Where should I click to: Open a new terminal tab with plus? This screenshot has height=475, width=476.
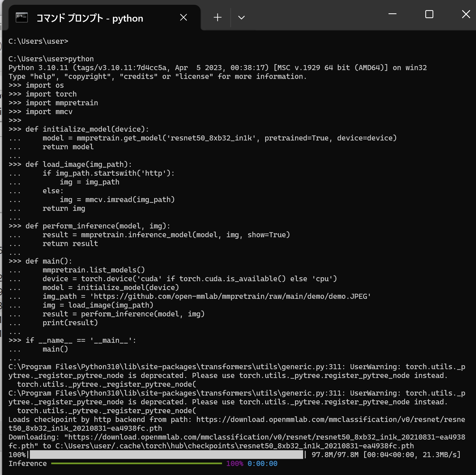click(x=217, y=18)
